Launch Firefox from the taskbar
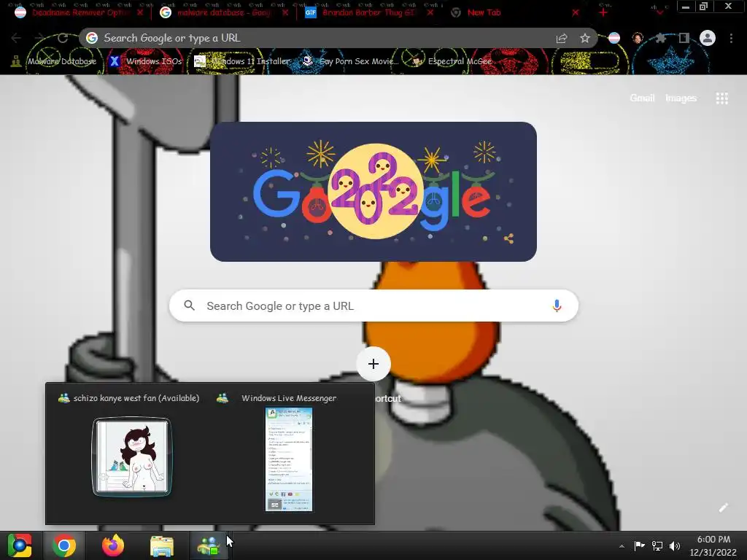The width and height of the screenshot is (747, 560). coord(113,545)
